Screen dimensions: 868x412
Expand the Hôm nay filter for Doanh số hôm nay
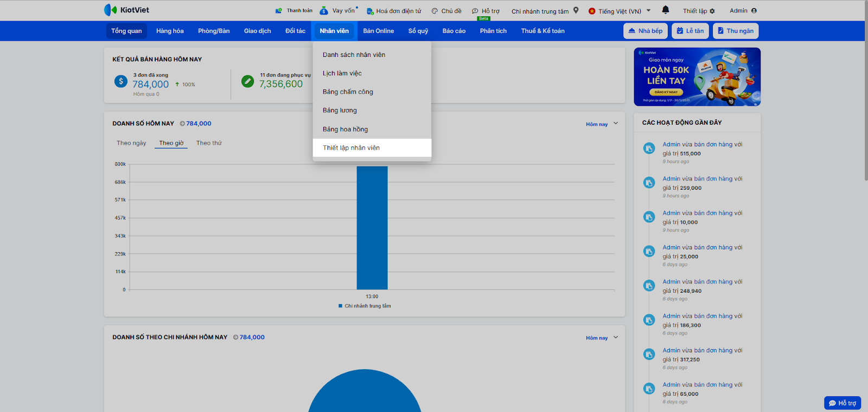pyautogui.click(x=602, y=124)
